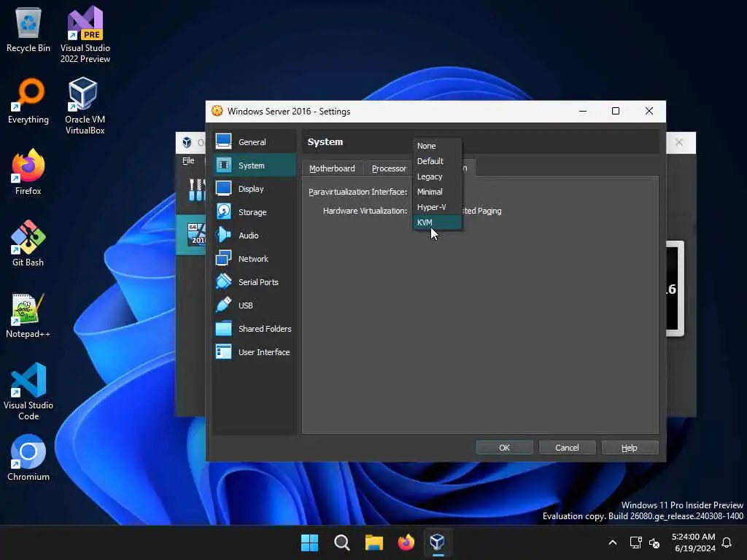Switch to the Processor tab
The height and width of the screenshot is (560, 747).
click(389, 168)
